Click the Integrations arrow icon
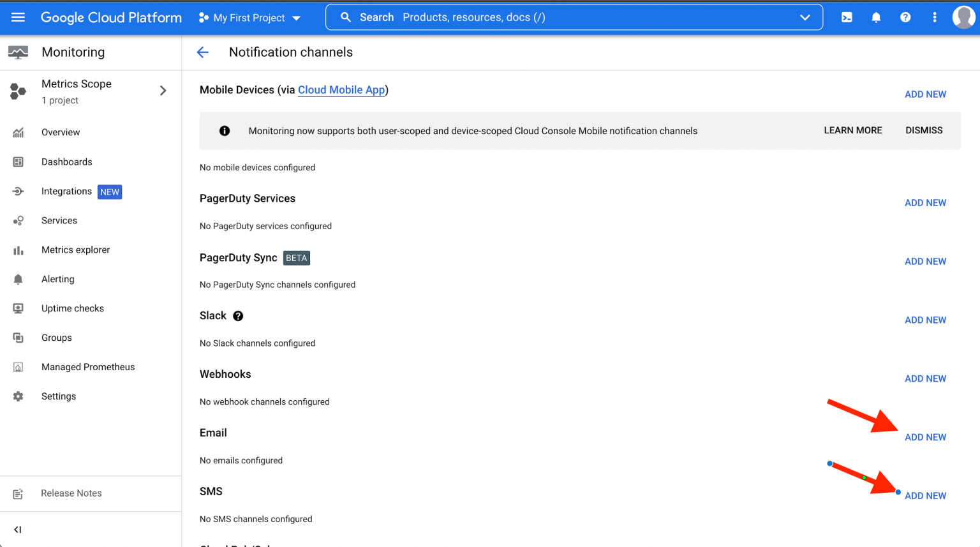The height and width of the screenshot is (547, 980). pyautogui.click(x=18, y=191)
